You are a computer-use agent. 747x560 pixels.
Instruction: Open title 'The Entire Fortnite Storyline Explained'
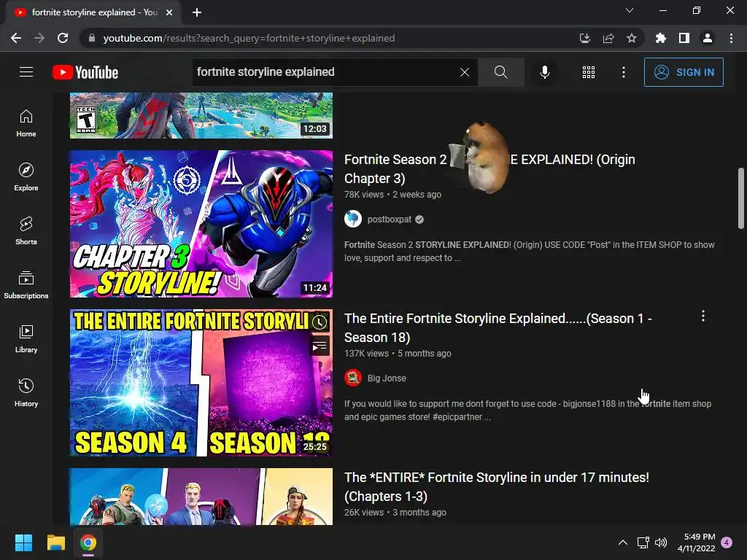pyautogui.click(x=498, y=328)
